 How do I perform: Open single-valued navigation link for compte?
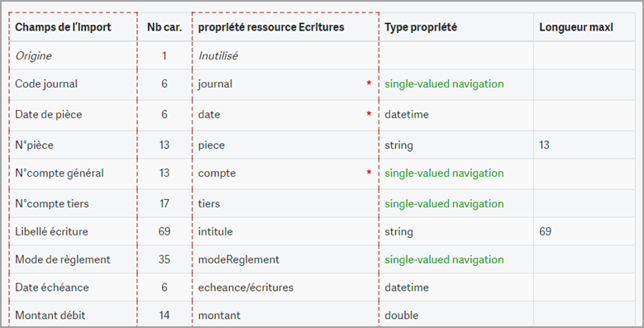point(444,173)
